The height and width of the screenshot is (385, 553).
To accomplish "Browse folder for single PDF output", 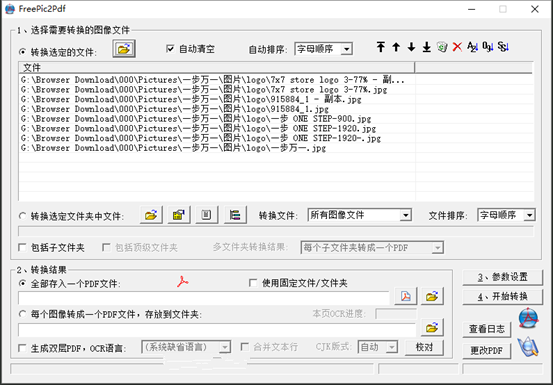I will [432, 297].
